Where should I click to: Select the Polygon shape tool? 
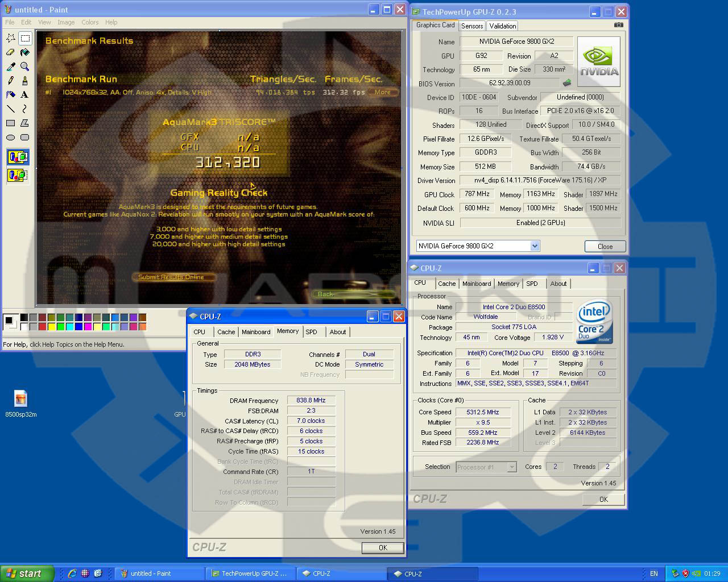coord(25,123)
